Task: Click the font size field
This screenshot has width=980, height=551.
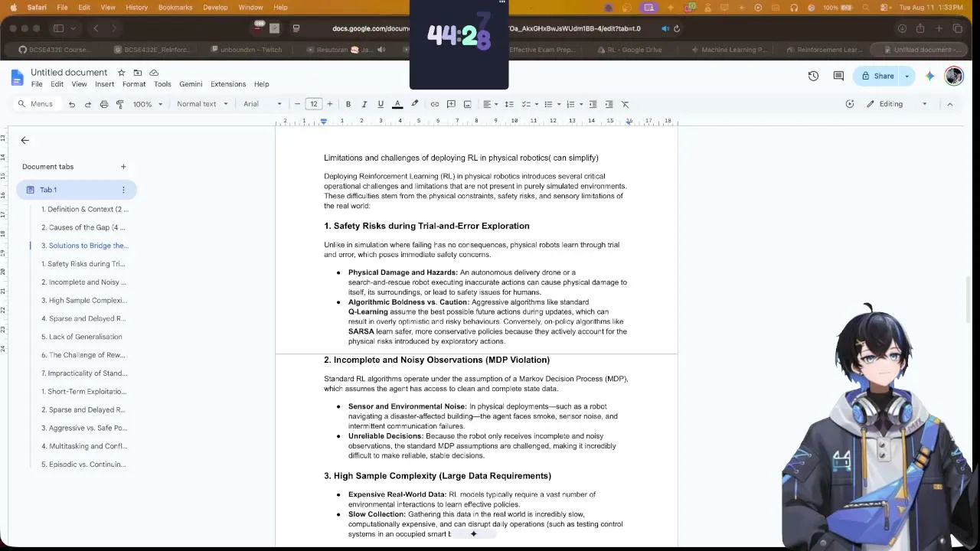Action: coord(314,104)
